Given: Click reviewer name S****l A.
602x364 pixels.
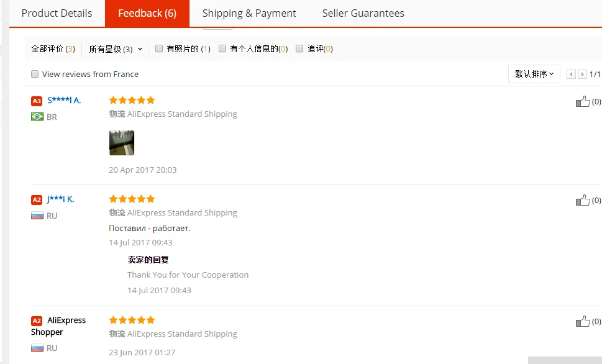Looking at the screenshot, I should click(64, 100).
